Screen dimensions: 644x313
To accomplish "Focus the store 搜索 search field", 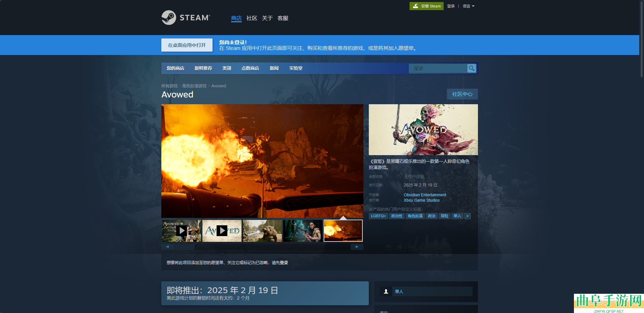I will (438, 68).
